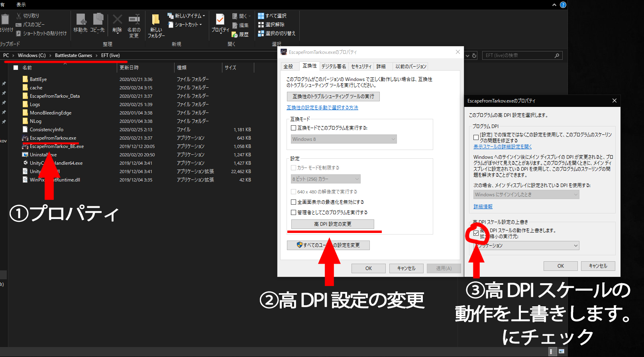Open the 詳細情報 link
The image size is (644, 357).
click(x=483, y=207)
